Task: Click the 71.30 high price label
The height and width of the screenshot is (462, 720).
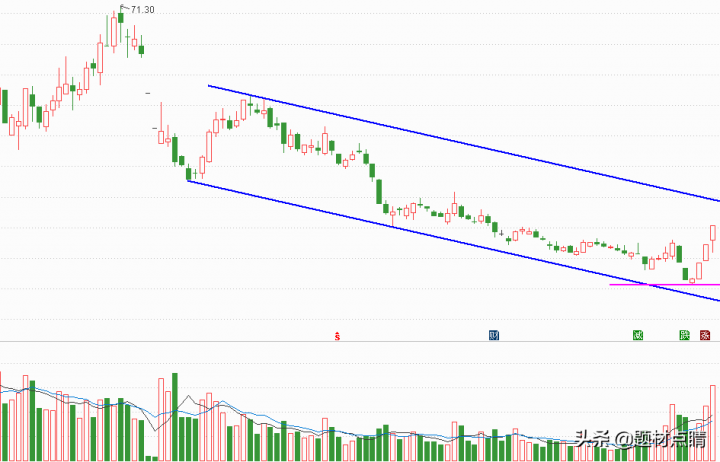Action: point(143,9)
